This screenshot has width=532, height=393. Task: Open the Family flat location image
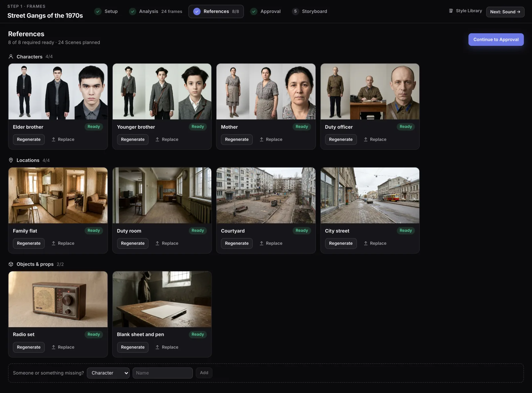[x=58, y=196]
